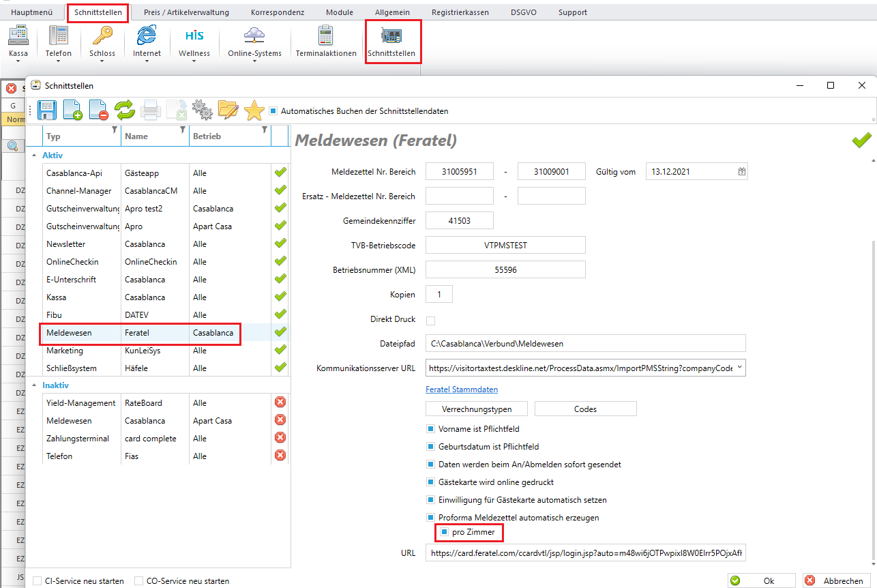Click red X in the Telefon Fias row
This screenshot has height=588, width=877.
pyautogui.click(x=280, y=456)
